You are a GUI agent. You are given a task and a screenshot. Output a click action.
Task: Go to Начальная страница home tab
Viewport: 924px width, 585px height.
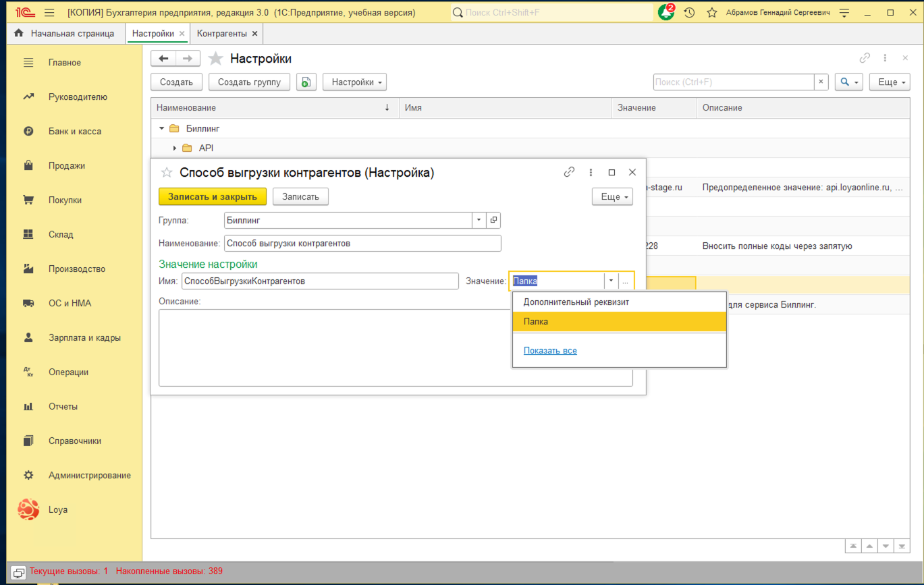(64, 34)
